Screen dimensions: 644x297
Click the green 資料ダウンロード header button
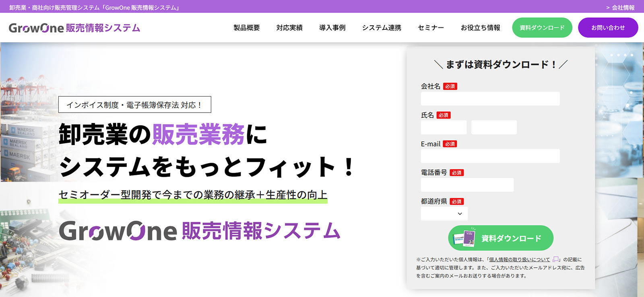coord(542,28)
